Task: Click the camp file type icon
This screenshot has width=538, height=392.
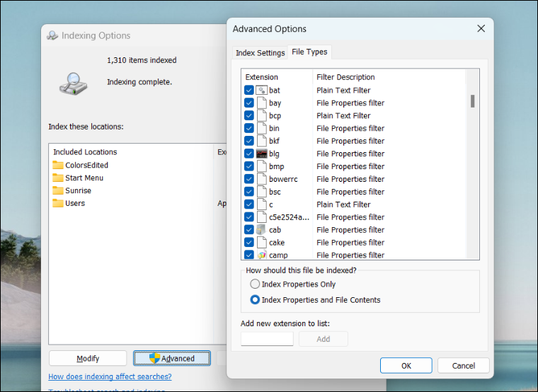Action: coord(261,255)
